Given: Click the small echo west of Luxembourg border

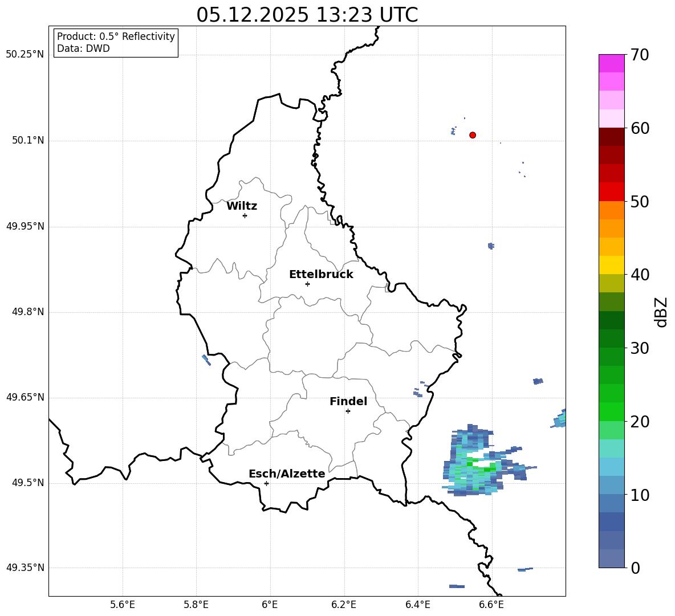Looking at the screenshot, I should (x=206, y=360).
